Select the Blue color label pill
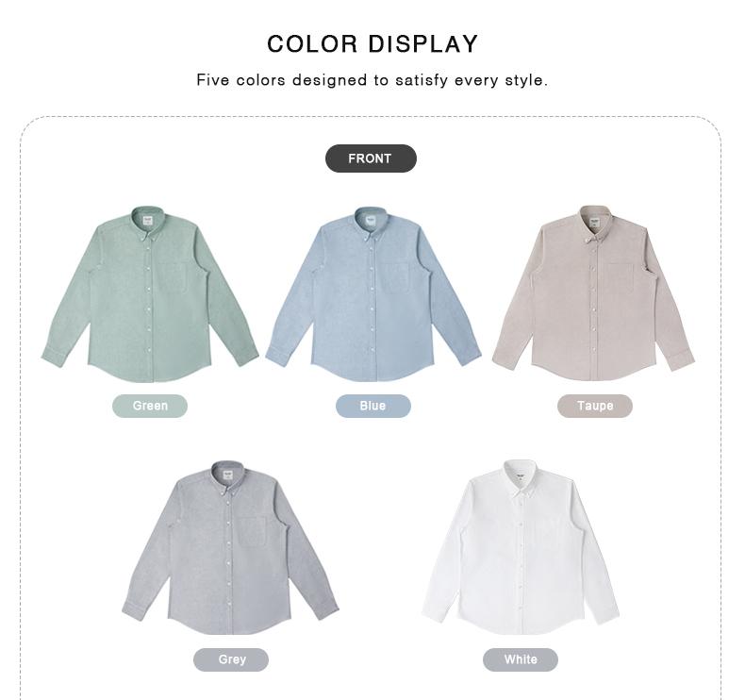 coord(373,406)
